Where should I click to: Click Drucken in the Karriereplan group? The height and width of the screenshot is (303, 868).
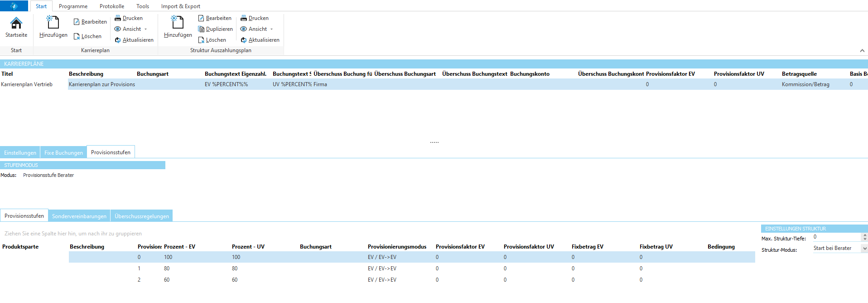click(129, 18)
